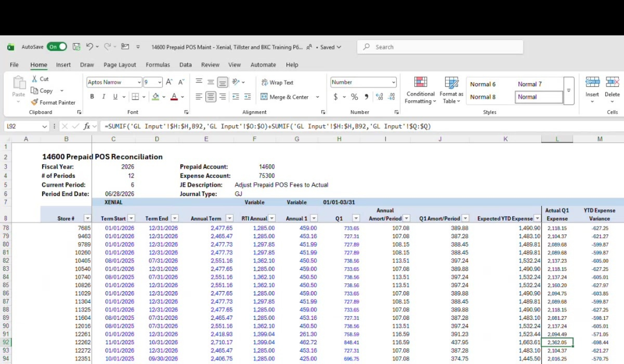Click the Saved status indicator
Image resolution: width=624 pixels, height=364 pixels.
(330, 47)
